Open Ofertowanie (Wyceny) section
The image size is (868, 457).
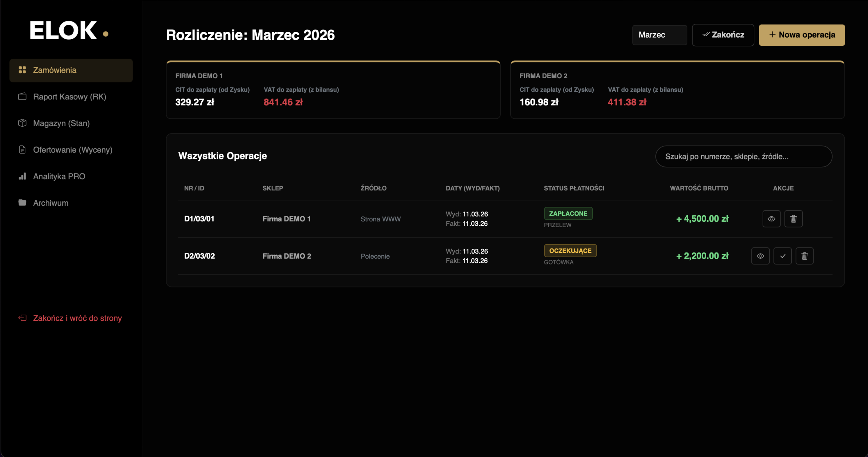click(73, 150)
